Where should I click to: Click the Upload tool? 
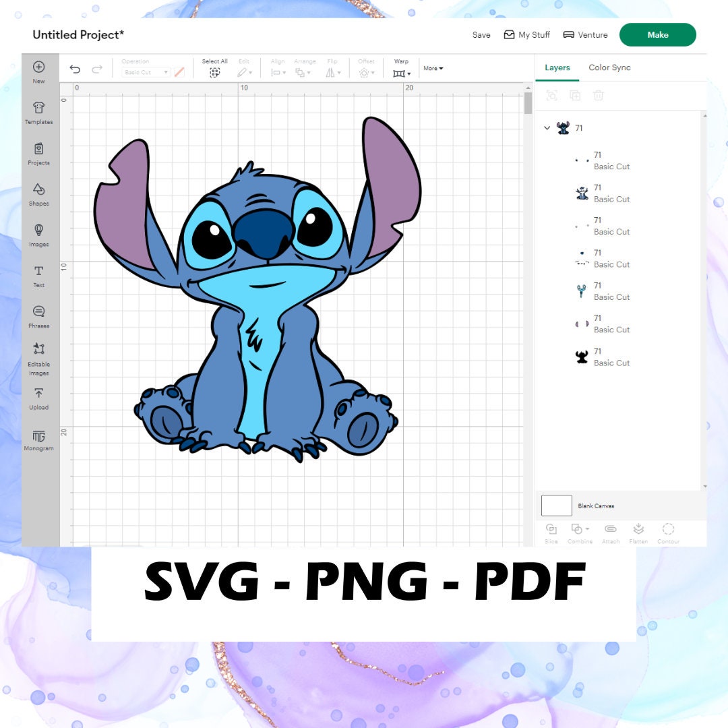[x=38, y=398]
